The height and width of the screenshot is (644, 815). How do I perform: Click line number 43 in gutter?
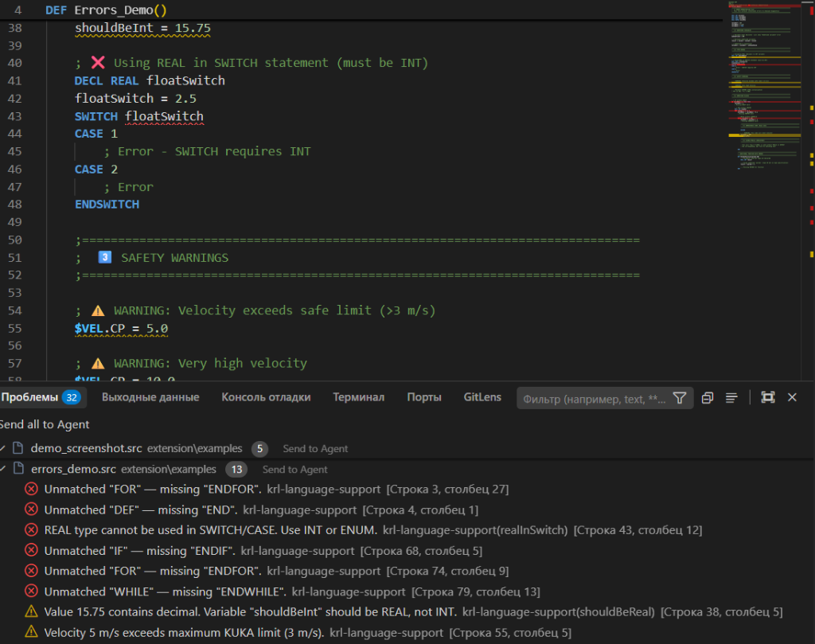[14, 116]
